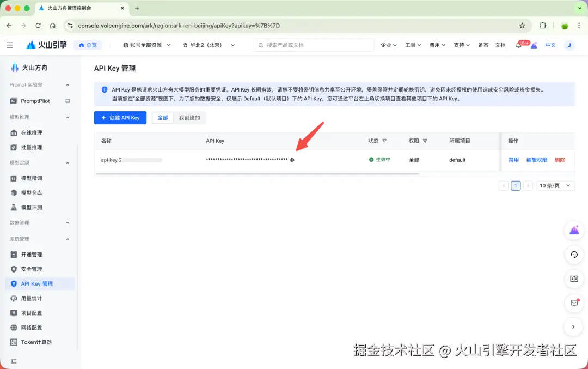Open 网络配置 in the sidebar
The width and height of the screenshot is (588, 369).
pos(32,328)
